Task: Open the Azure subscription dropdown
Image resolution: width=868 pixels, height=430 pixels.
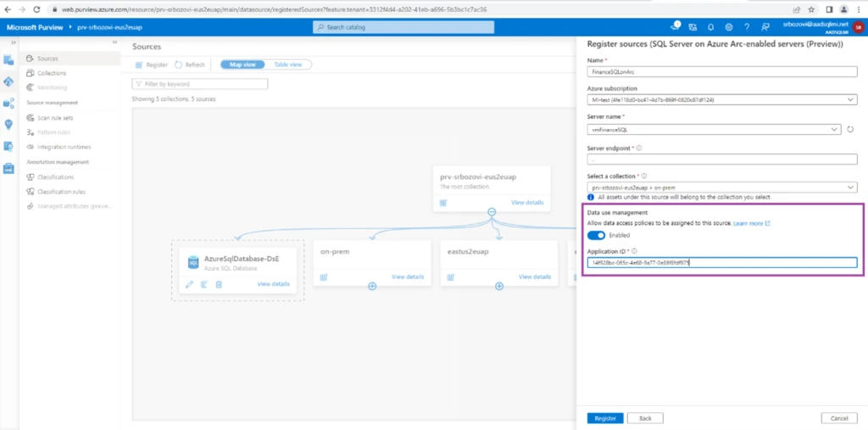Action: 722,100
